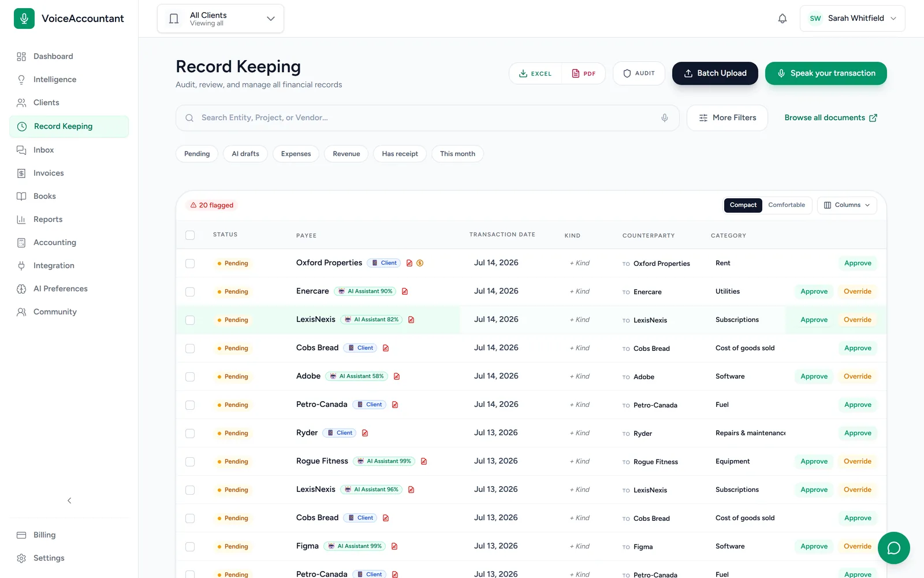Open receipt icon for Figma row
The width and height of the screenshot is (924, 578).
tap(394, 546)
